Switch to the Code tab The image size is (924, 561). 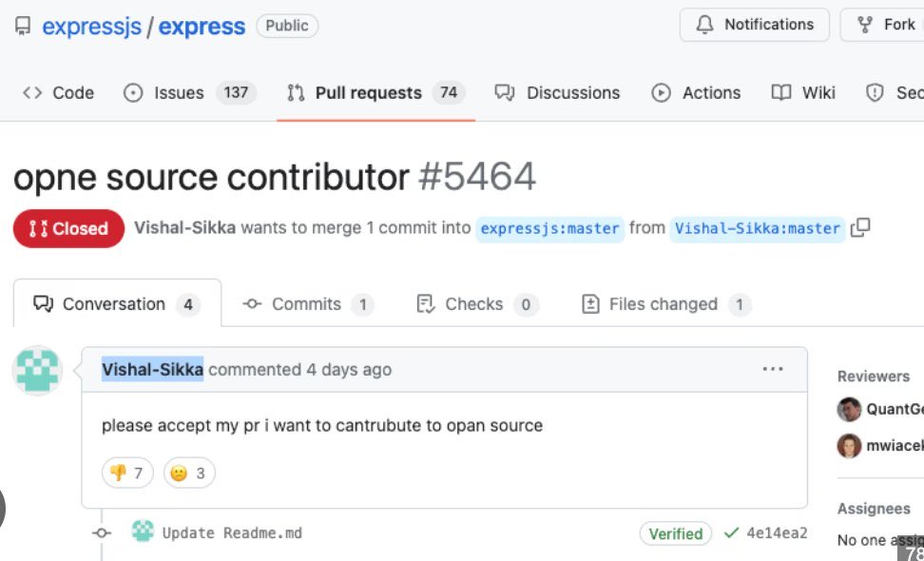pos(58,92)
